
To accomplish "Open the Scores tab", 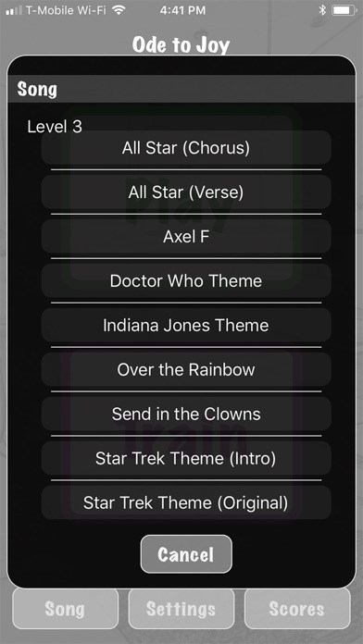I will [x=297, y=609].
